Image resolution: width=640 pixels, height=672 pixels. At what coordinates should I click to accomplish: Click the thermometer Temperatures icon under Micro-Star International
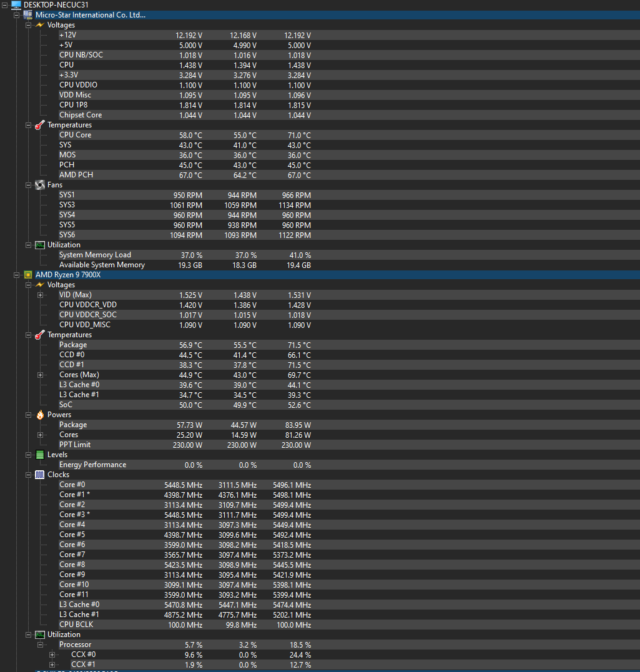click(40, 125)
